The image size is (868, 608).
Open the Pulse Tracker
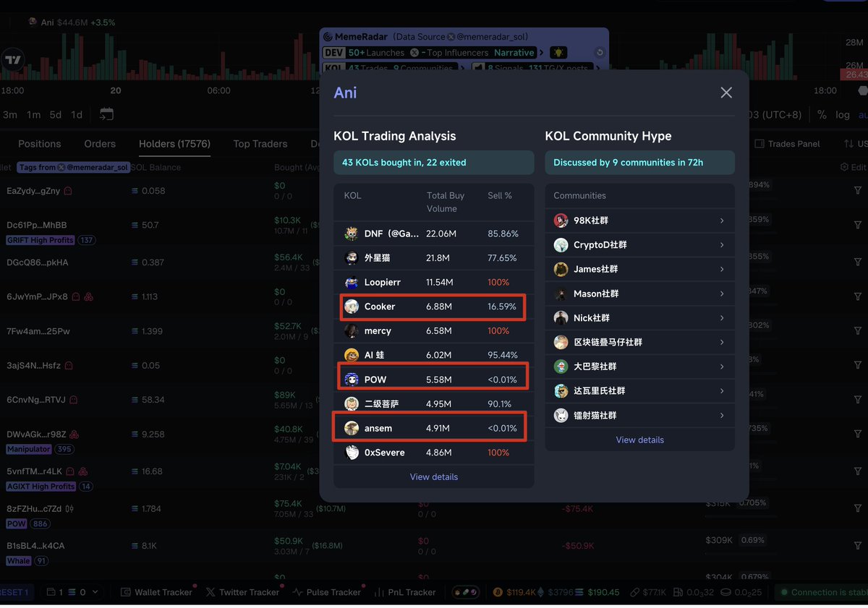pyautogui.click(x=326, y=592)
